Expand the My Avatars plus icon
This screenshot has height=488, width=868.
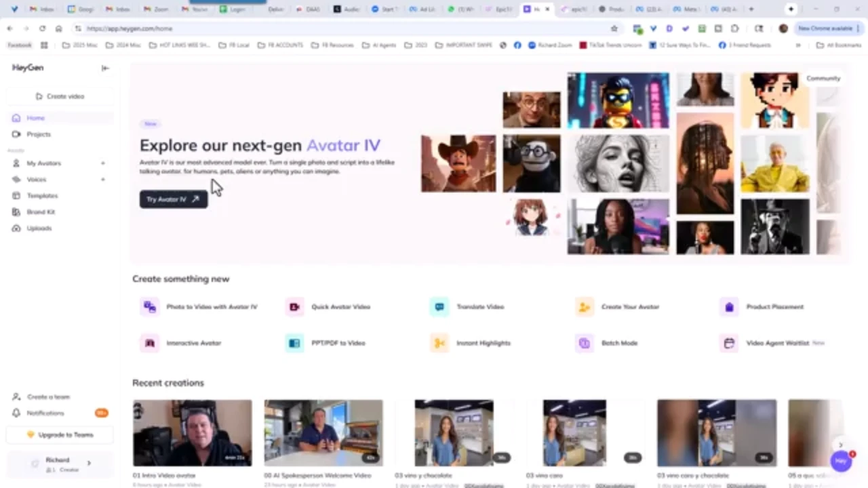click(x=103, y=163)
